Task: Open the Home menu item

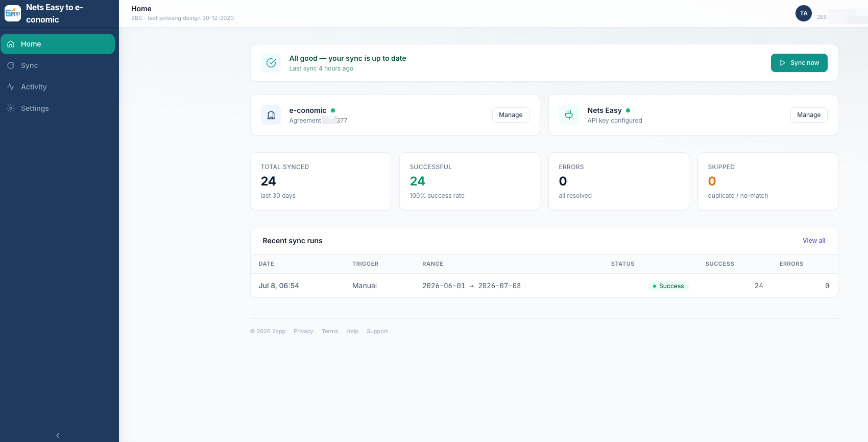Action: tap(58, 44)
